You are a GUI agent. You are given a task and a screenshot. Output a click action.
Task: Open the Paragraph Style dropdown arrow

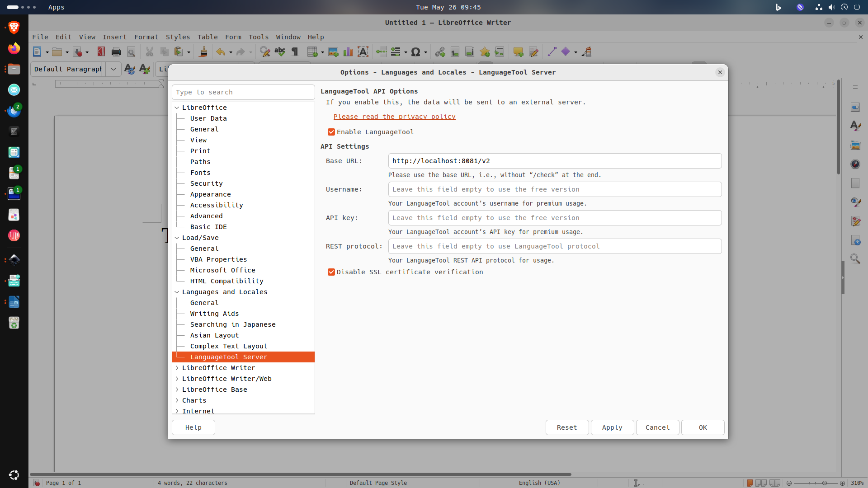point(113,69)
